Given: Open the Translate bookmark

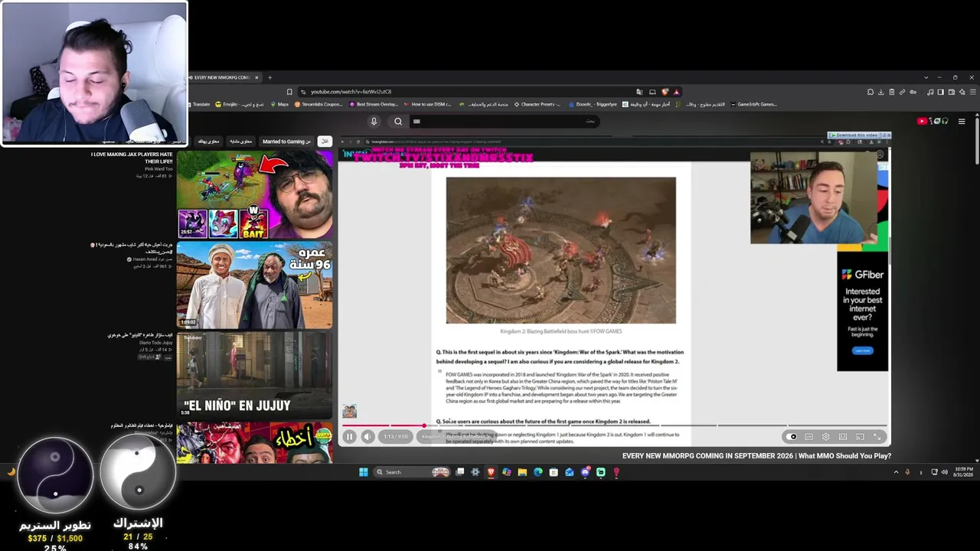Looking at the screenshot, I should coord(198,104).
